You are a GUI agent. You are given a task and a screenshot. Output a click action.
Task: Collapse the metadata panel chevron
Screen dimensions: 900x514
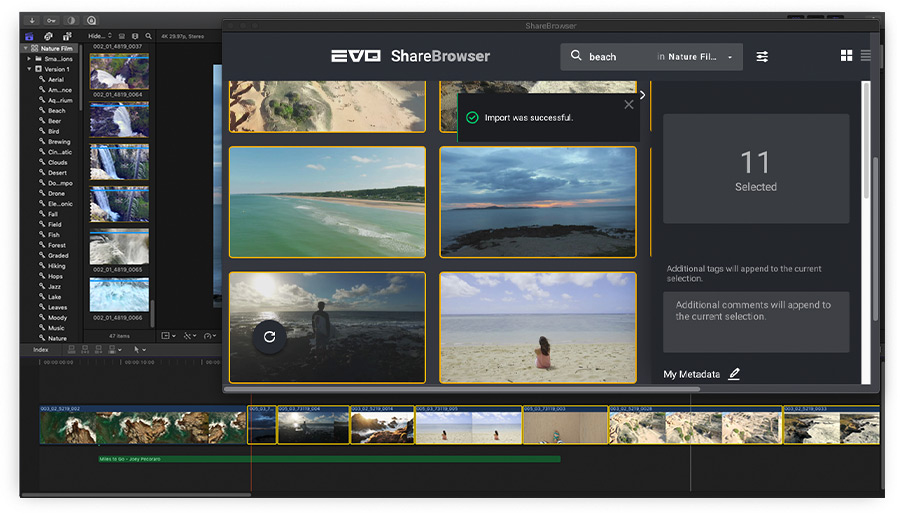pyautogui.click(x=642, y=95)
